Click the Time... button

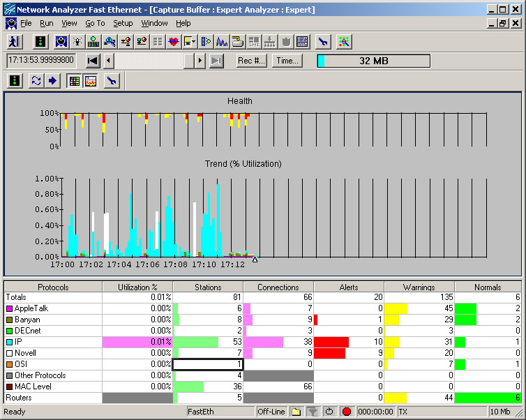[287, 61]
